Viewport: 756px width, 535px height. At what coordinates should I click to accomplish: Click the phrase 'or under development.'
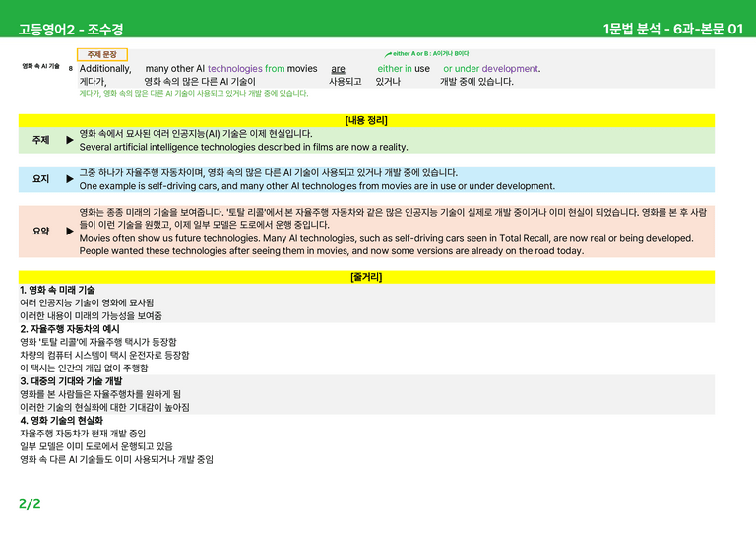492,69
